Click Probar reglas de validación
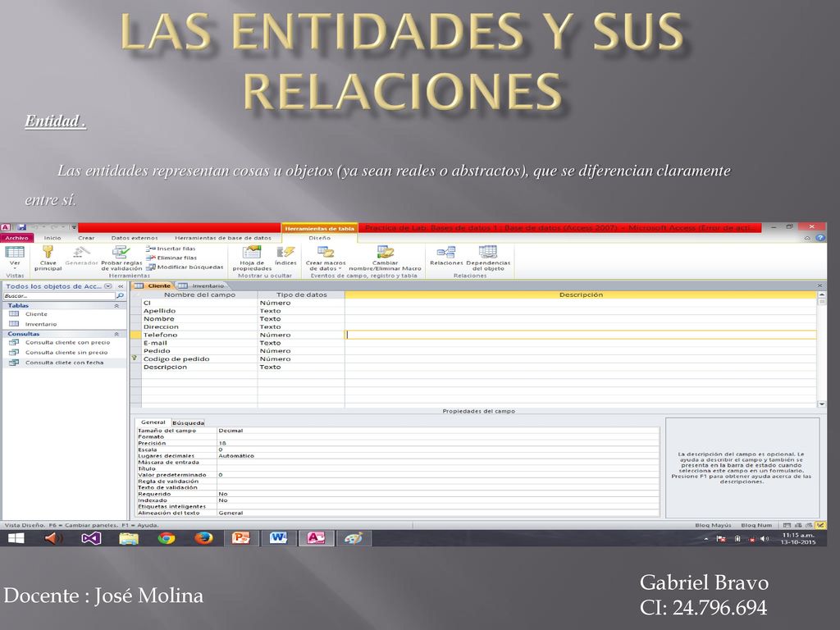 (121, 258)
